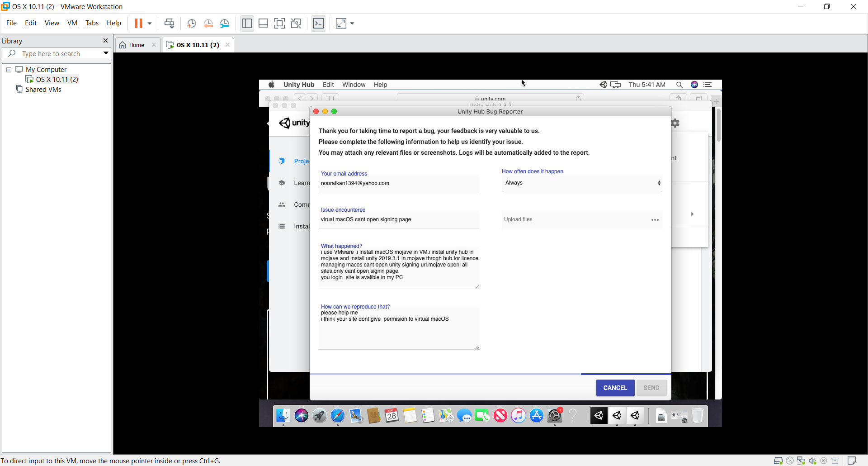Close the Bug Reporter with red button

[316, 111]
